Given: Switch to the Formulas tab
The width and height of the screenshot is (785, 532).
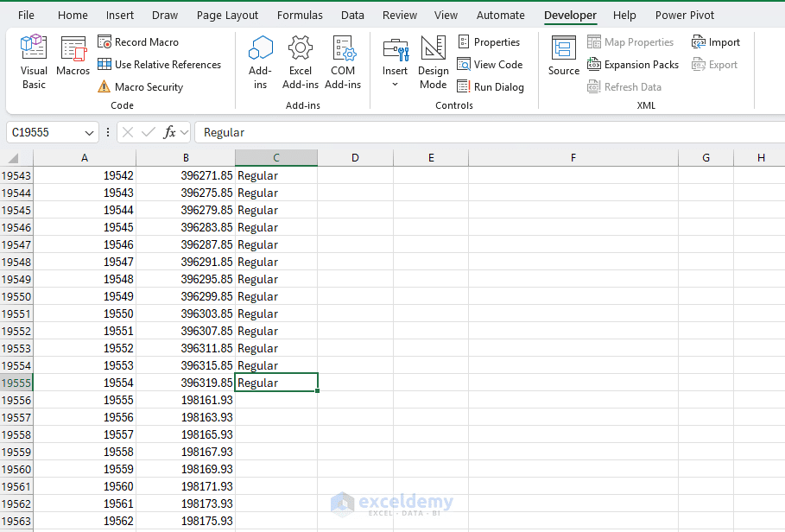Looking at the screenshot, I should pos(300,15).
